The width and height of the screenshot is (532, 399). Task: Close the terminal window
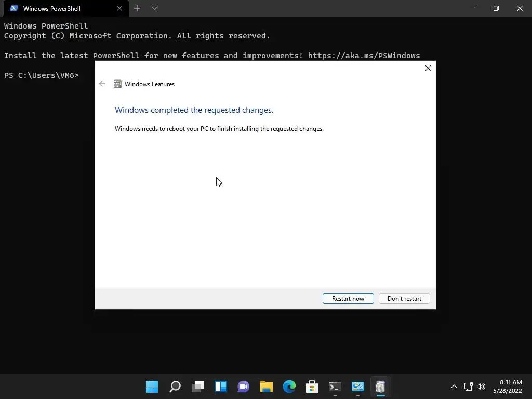point(520,8)
